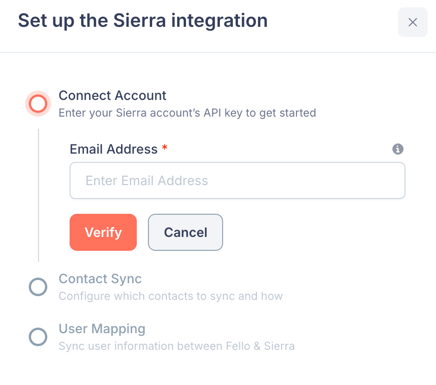Focus the Enter Email Address field
Viewport: 436px width, 385px height.
click(x=237, y=181)
